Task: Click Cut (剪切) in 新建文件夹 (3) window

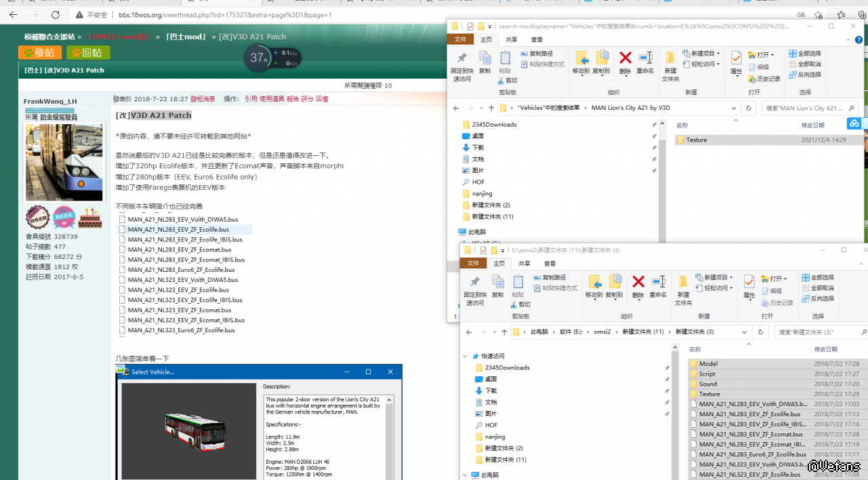Action: pos(520,304)
